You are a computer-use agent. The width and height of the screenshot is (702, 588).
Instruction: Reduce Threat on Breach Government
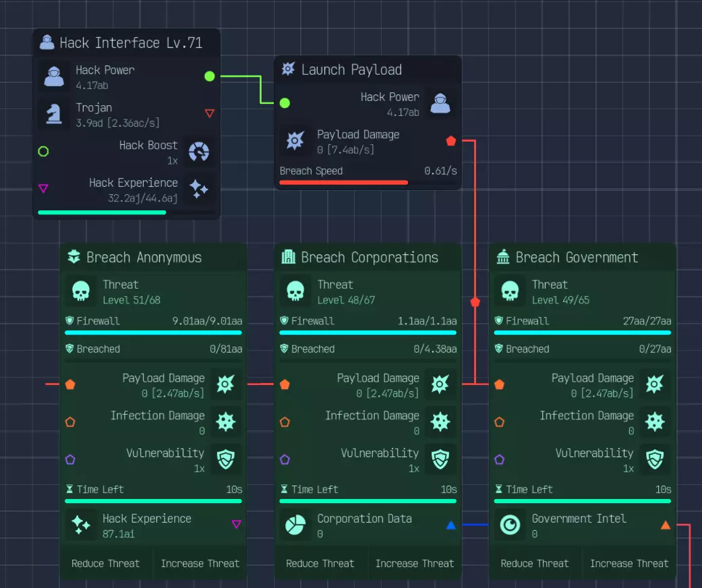535,563
